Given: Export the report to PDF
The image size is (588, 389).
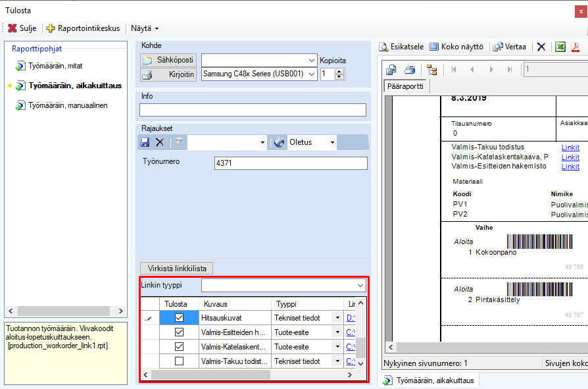Looking at the screenshot, I should (576, 47).
